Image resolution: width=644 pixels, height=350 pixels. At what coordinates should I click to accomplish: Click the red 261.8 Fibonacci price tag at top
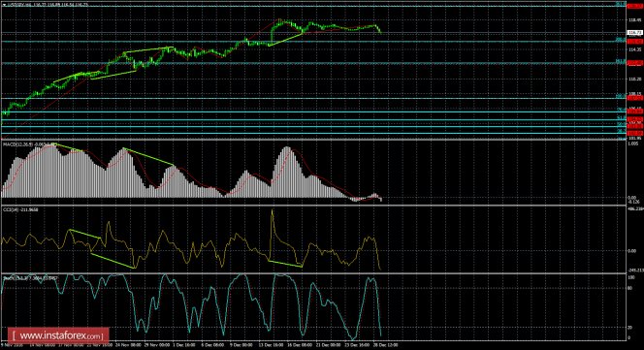pyautogui.click(x=635, y=6)
